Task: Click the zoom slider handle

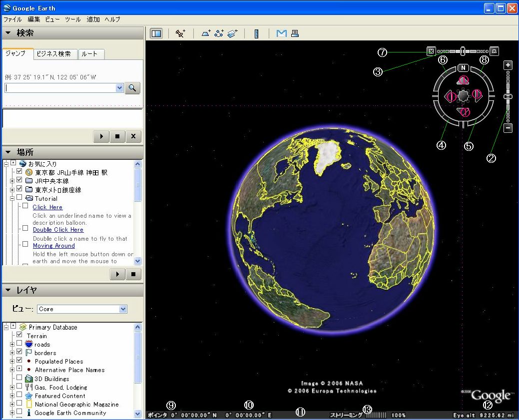Action: (508, 96)
